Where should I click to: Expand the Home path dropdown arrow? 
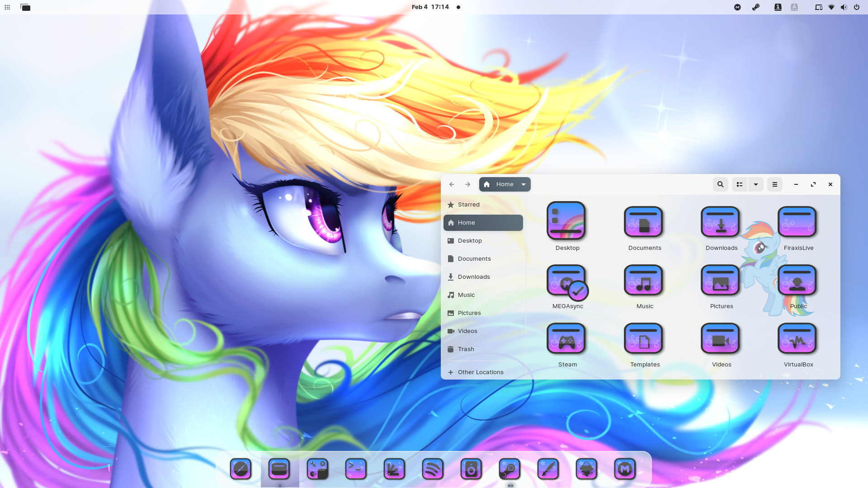[x=524, y=184]
